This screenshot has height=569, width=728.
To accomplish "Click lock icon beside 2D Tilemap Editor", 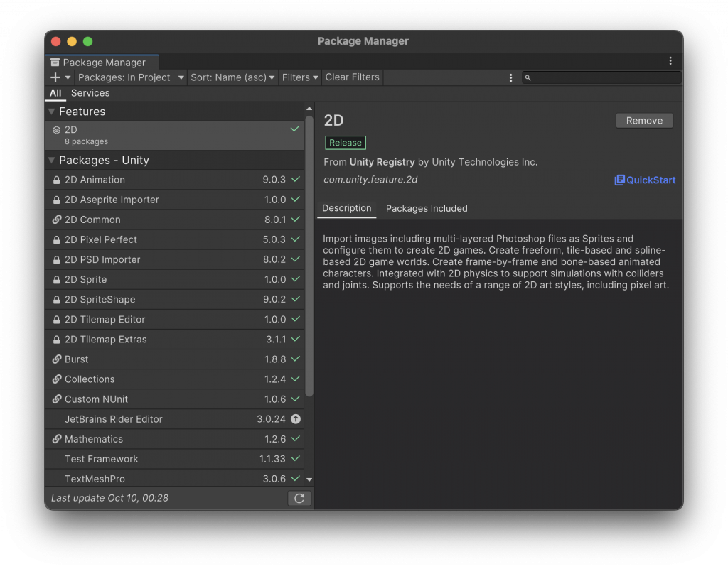I will point(57,320).
